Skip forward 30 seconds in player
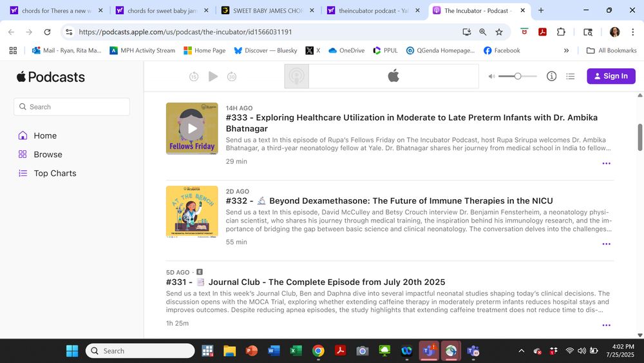 (x=232, y=77)
